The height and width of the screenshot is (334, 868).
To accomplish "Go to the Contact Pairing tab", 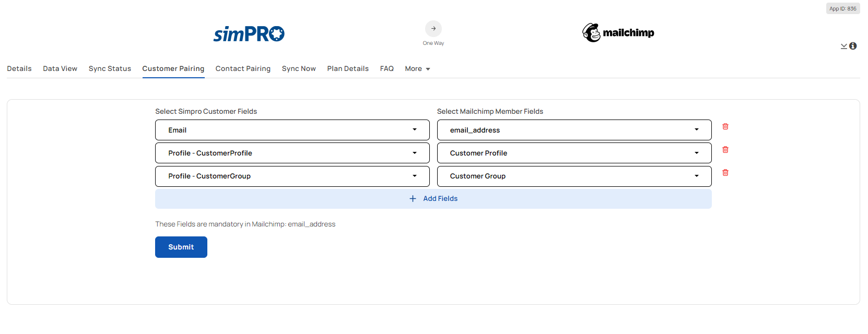I will tap(243, 69).
